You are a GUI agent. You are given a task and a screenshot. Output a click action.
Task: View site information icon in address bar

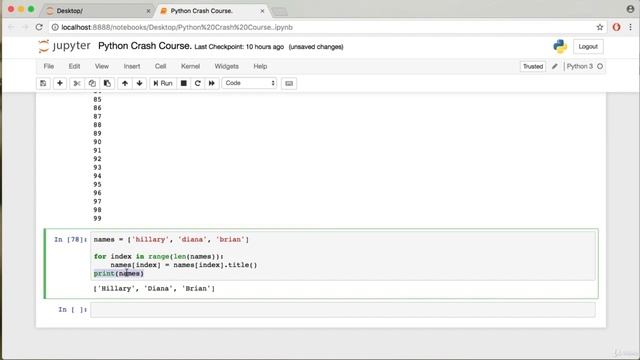[x=55, y=27]
